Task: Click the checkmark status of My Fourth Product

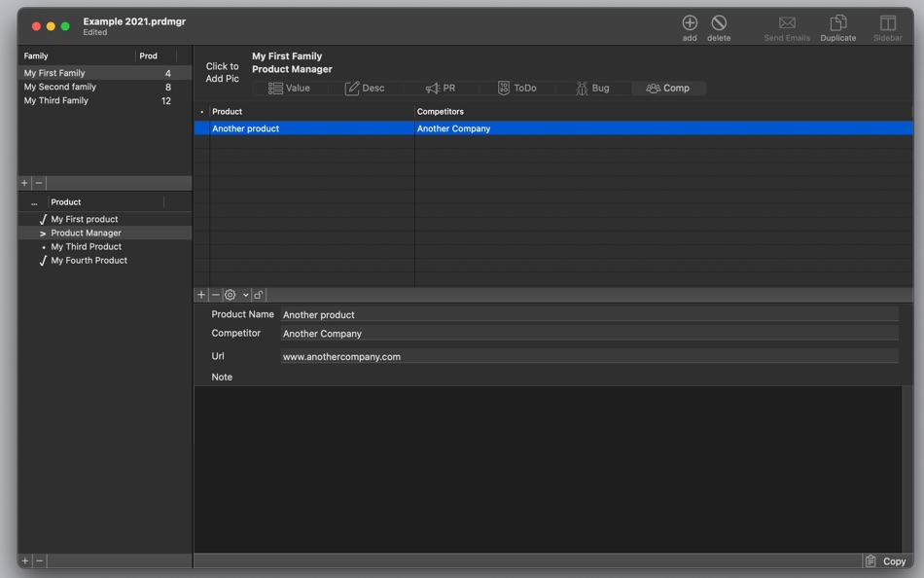Action: [x=43, y=260]
